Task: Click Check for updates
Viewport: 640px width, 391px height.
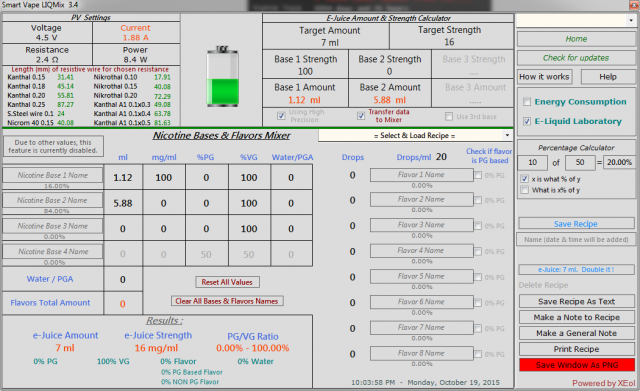Action: pos(576,58)
